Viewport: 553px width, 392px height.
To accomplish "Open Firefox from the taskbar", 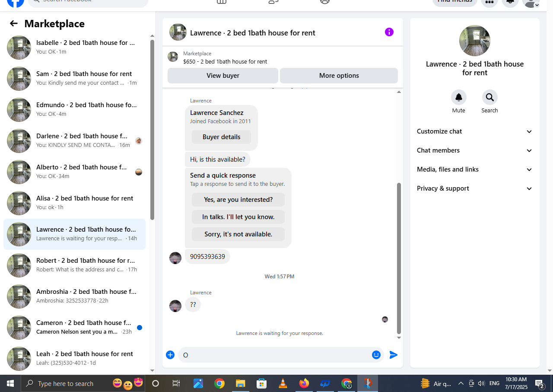I will [x=304, y=383].
